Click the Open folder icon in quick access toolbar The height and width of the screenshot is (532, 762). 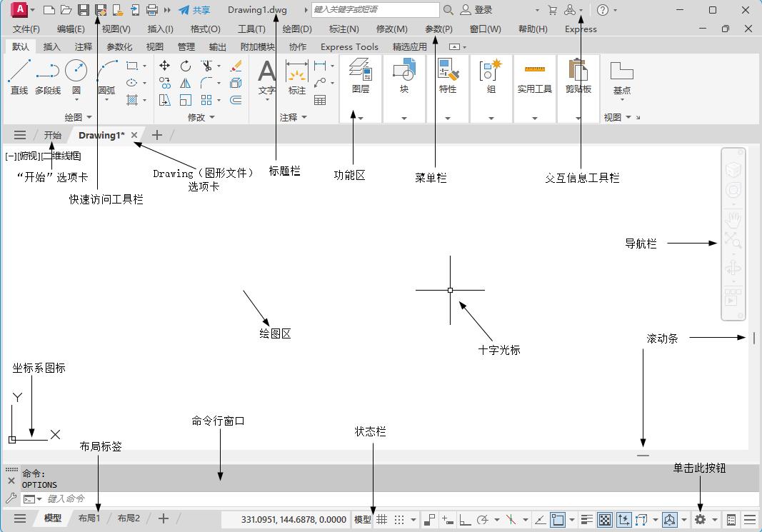click(66, 10)
